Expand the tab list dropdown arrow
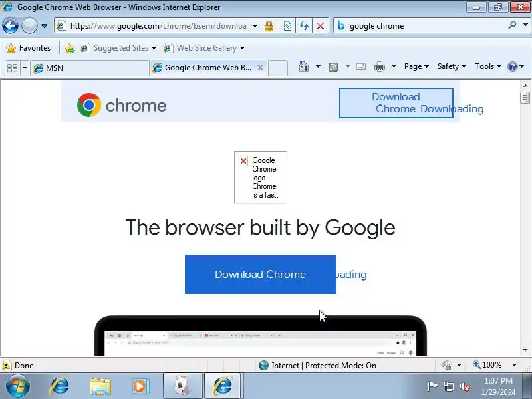 [x=25, y=68]
